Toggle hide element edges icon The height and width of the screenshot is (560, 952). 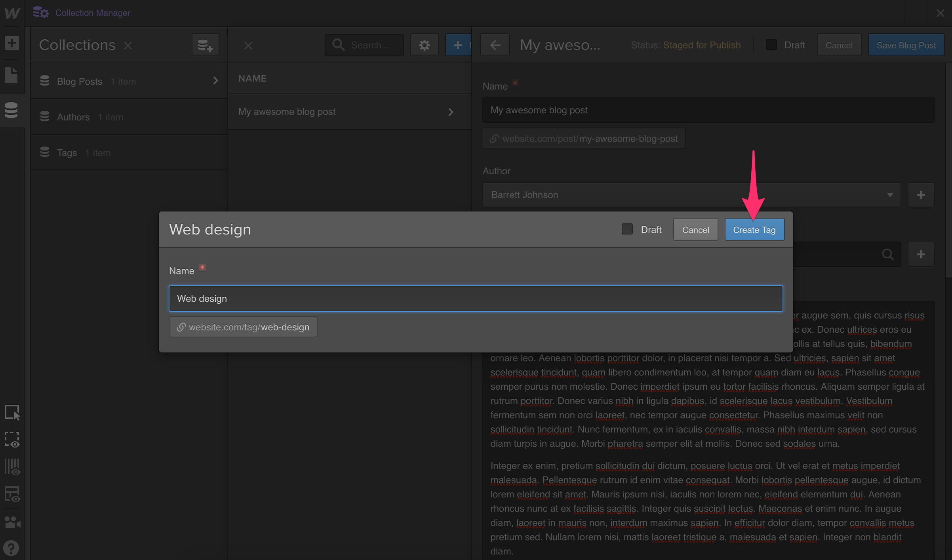(12, 440)
